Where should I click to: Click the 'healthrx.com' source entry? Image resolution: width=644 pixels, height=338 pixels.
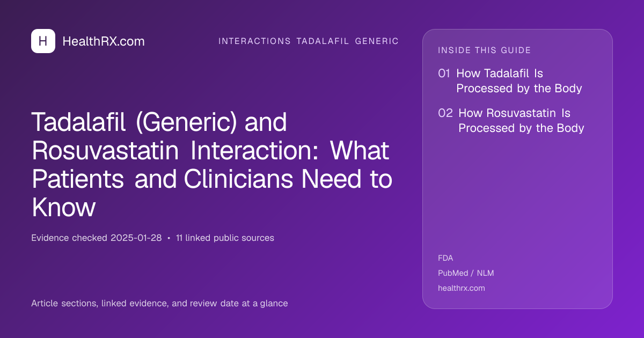(x=462, y=288)
